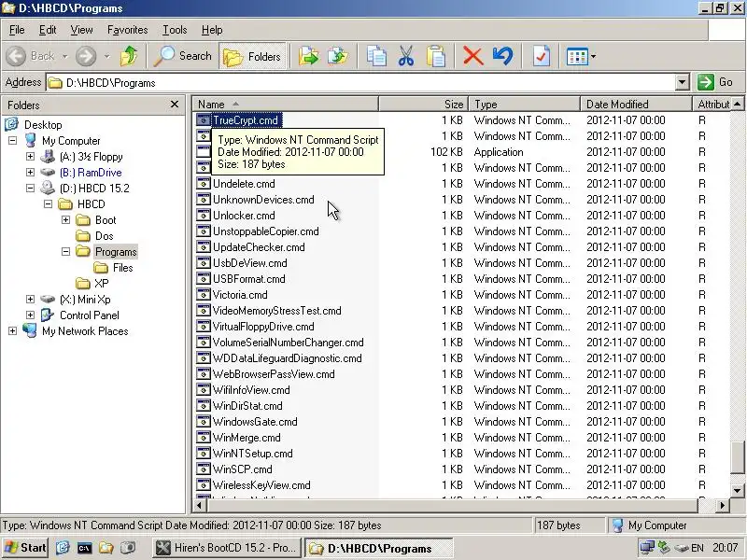The width and height of the screenshot is (747, 560).
Task: Select the WinMerge.cmd file icon
Action: (204, 437)
